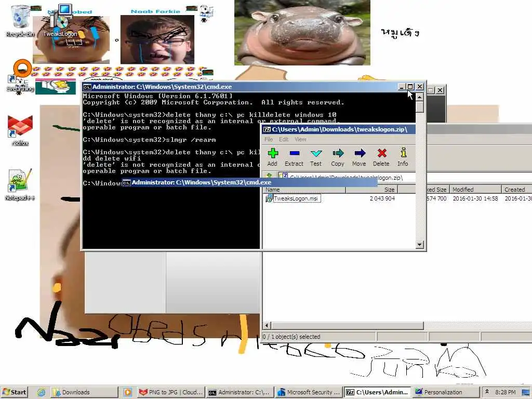Image resolution: width=532 pixels, height=399 pixels.
Task: Click the Add button in 7-Zip toolbar
Action: point(272,157)
